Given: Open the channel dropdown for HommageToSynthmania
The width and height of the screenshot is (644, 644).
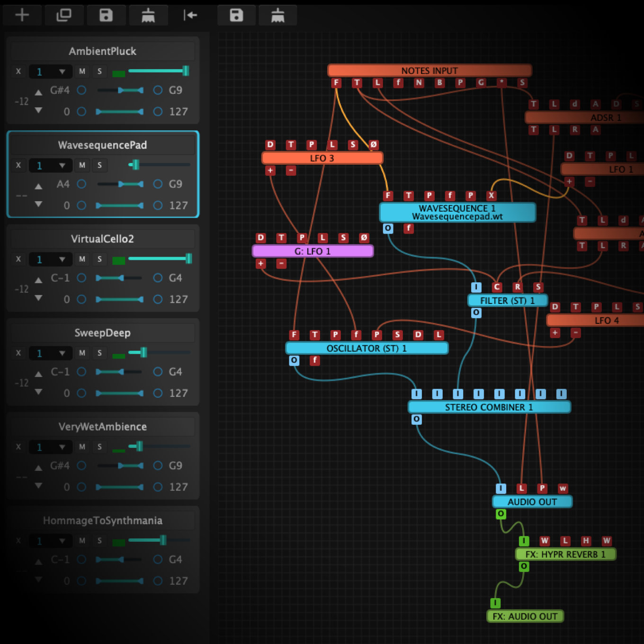Looking at the screenshot, I should coord(51,540).
